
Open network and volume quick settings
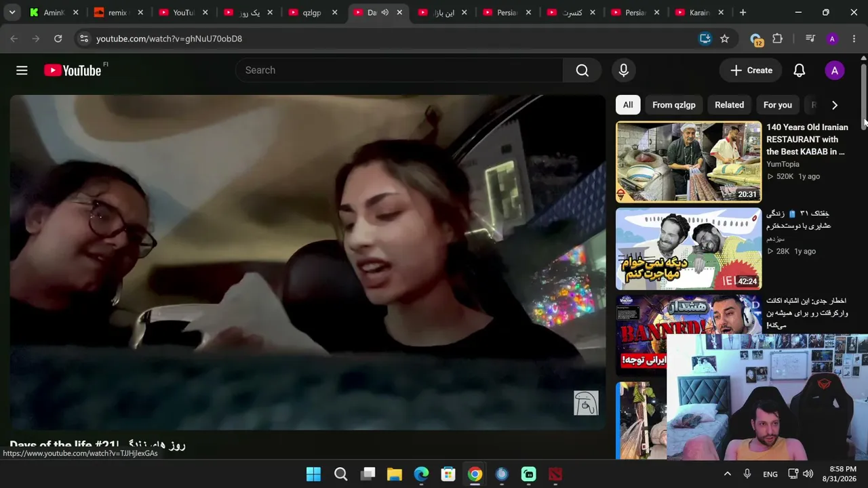pyautogui.click(x=800, y=474)
